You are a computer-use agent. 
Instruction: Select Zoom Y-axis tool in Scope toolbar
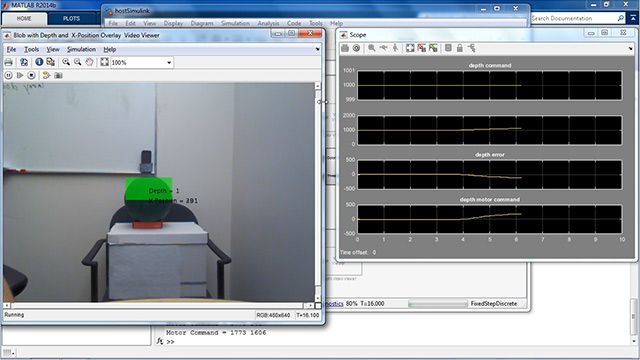pyautogui.click(x=395, y=48)
